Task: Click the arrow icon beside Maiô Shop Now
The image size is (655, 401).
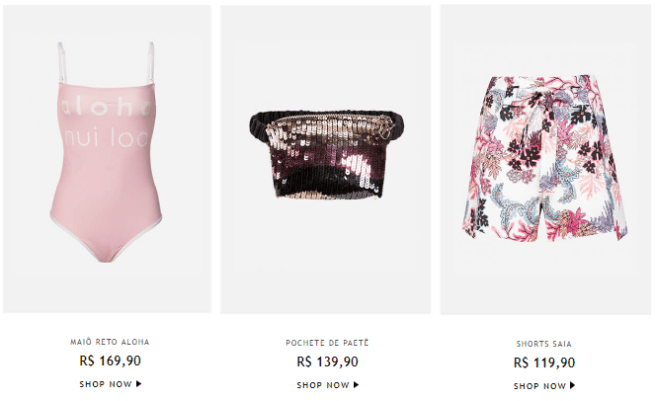Action: click(139, 383)
